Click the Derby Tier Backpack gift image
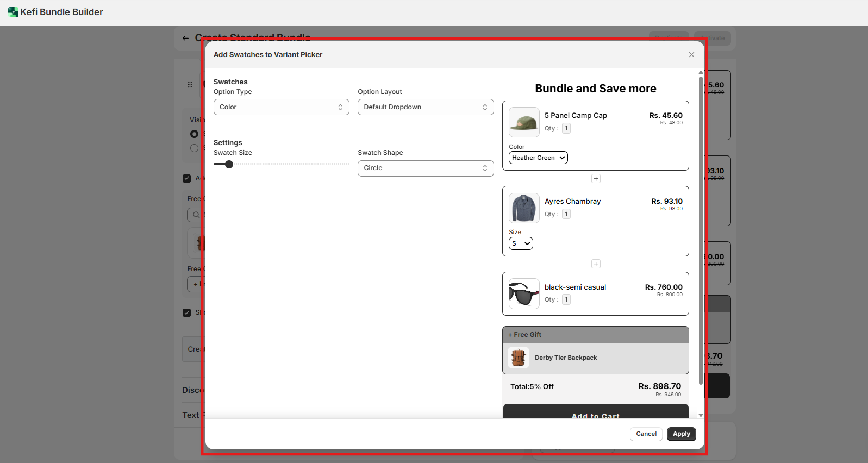The width and height of the screenshot is (868, 463). pyautogui.click(x=519, y=358)
